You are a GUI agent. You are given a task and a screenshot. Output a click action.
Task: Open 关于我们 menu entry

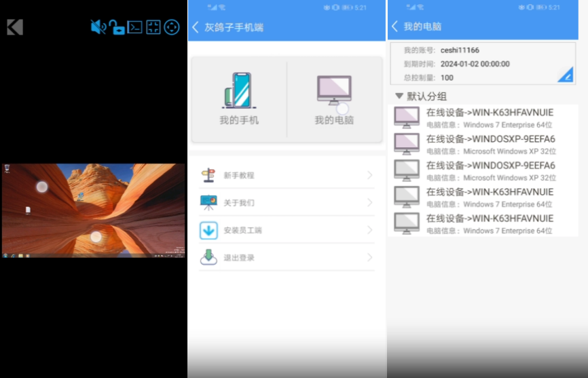click(x=238, y=203)
